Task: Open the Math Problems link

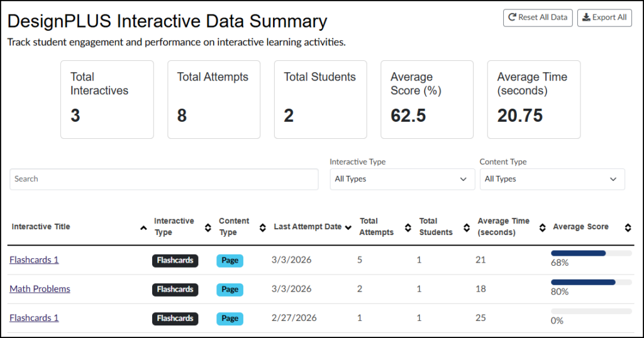Action: pos(40,289)
